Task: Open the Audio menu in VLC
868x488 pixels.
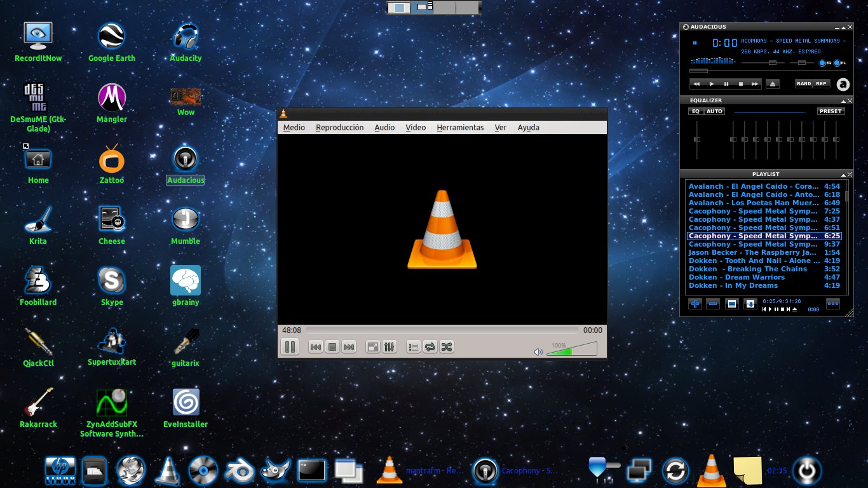Action: click(x=384, y=127)
